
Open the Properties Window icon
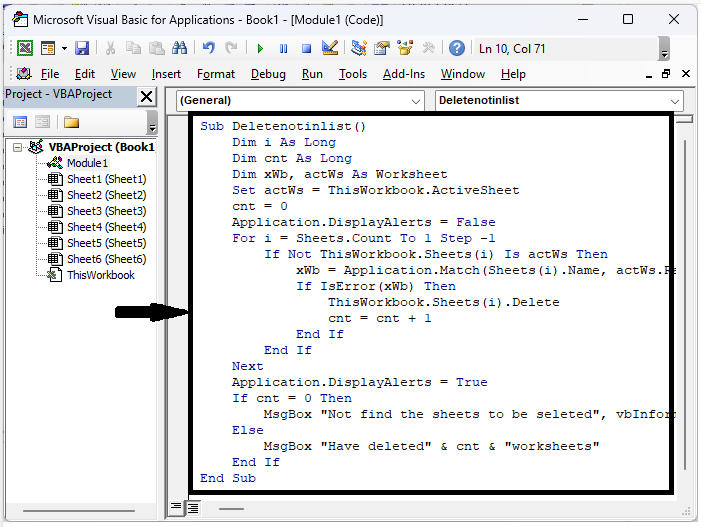coord(382,48)
